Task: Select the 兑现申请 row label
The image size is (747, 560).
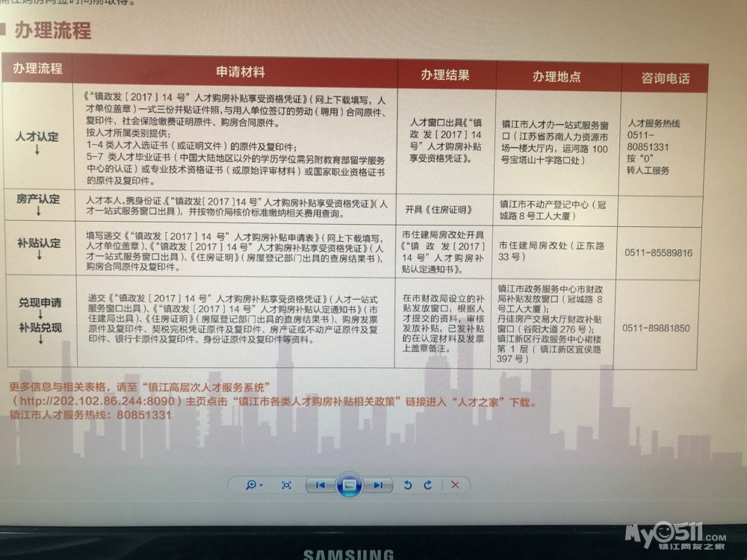Action: [x=40, y=302]
